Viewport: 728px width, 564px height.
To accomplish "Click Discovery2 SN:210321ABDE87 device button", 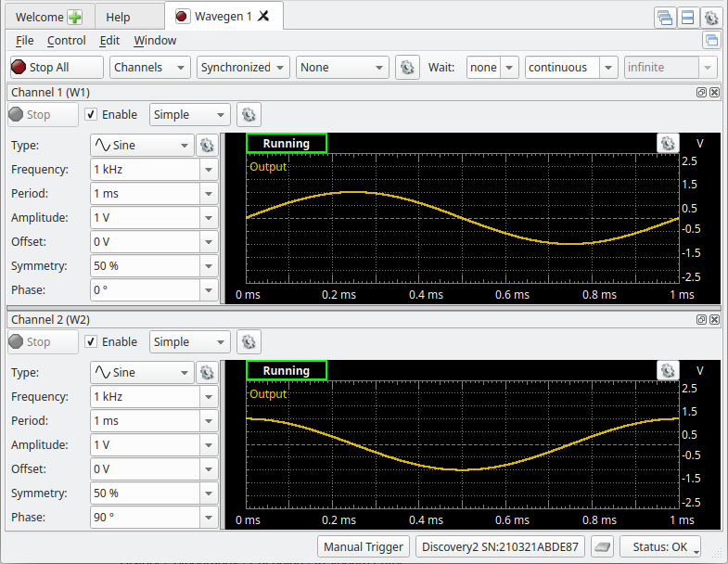I will [500, 546].
